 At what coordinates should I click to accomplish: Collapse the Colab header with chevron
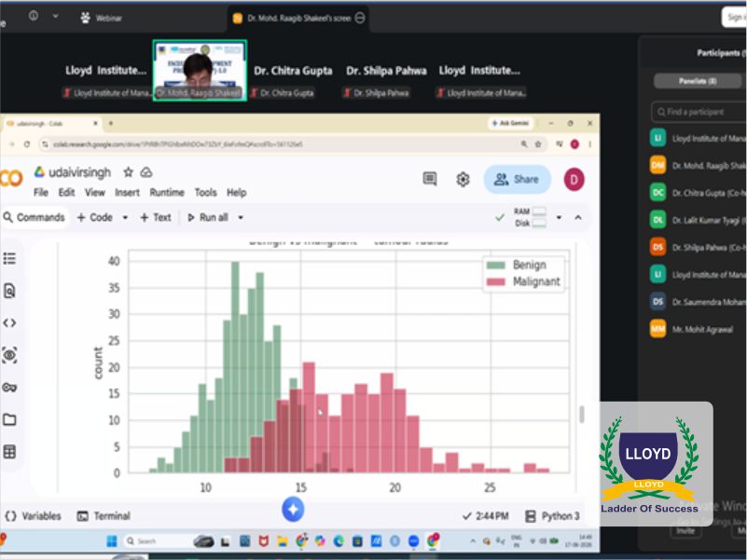(x=578, y=218)
